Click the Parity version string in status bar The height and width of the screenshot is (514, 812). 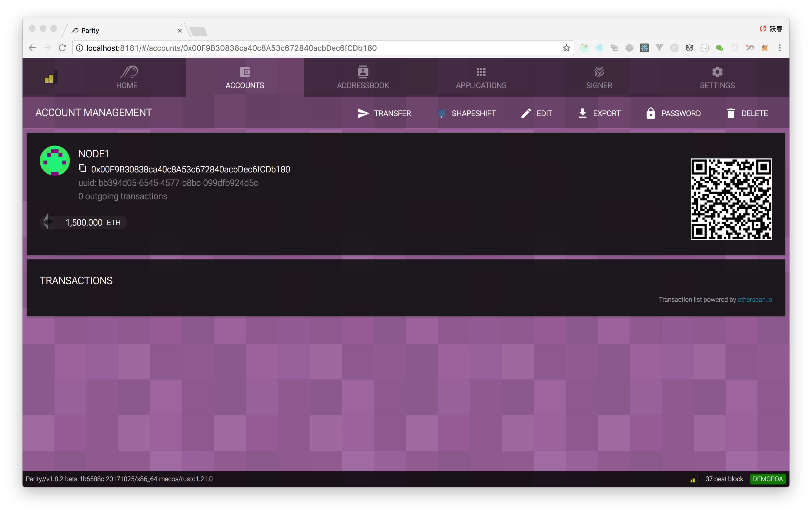pos(119,479)
